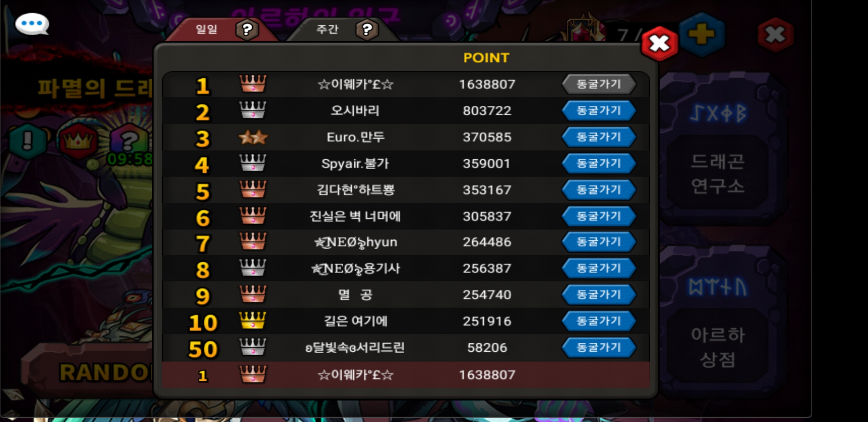Viewport: 868px width, 422px height.
Task: Click the yellow plus hexagon icon
Action: [702, 34]
